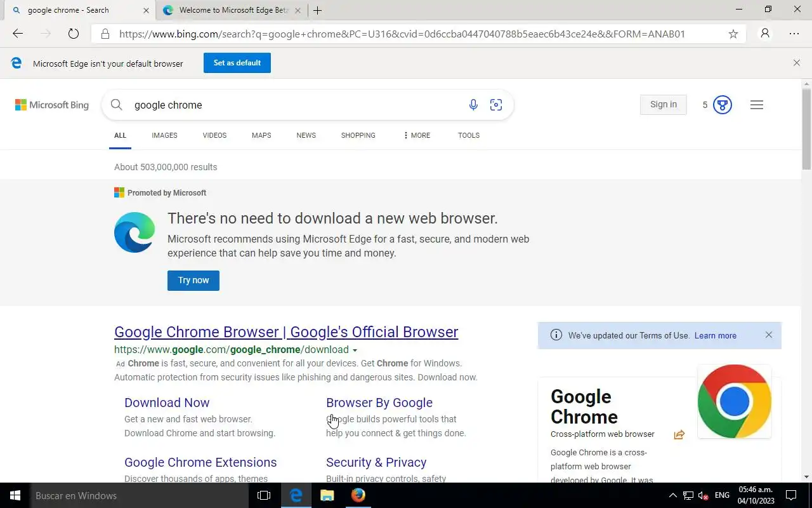Expand the ad URL dropdown arrow
The width and height of the screenshot is (812, 508).
point(355,351)
